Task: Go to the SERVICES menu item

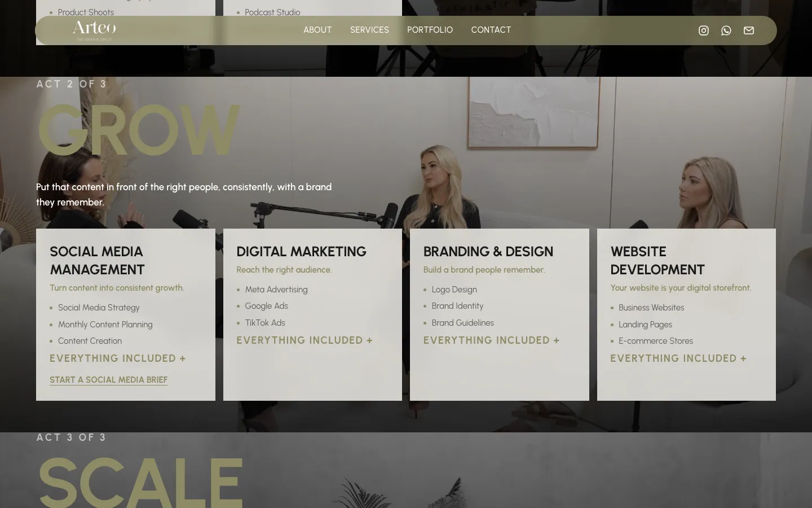Action: click(x=369, y=30)
